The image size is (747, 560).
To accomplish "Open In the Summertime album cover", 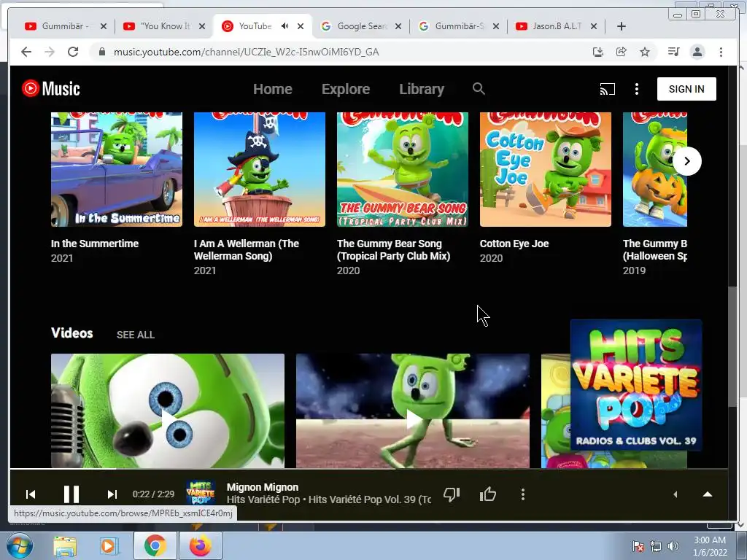I will click(117, 169).
